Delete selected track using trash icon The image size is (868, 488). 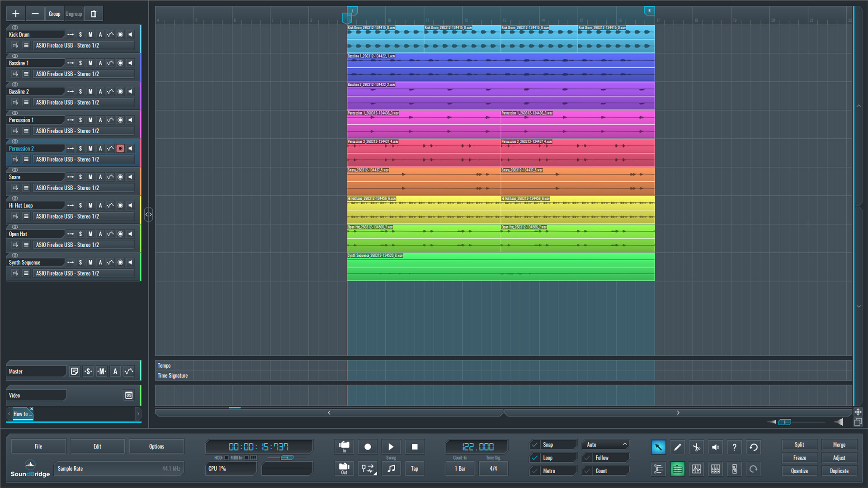click(94, 14)
